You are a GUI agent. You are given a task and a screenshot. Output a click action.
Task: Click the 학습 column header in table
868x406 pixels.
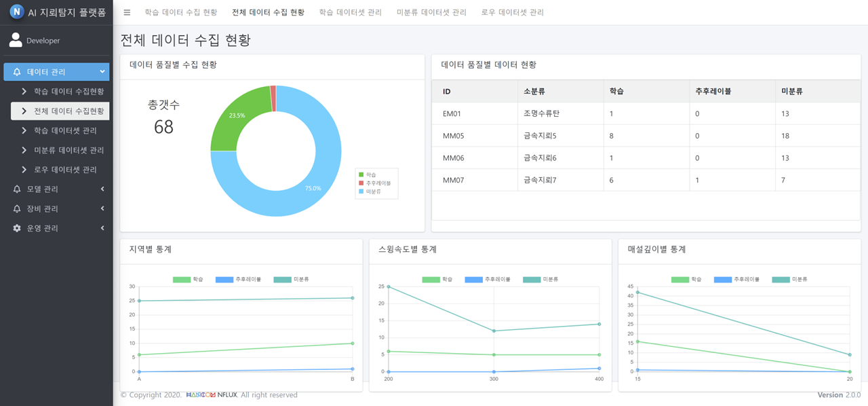pos(646,92)
